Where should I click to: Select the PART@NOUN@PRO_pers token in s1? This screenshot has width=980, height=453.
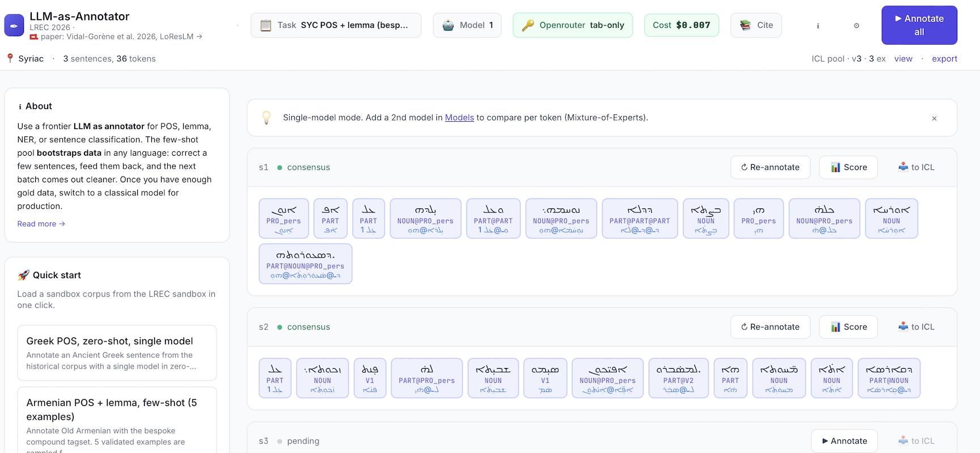(306, 264)
